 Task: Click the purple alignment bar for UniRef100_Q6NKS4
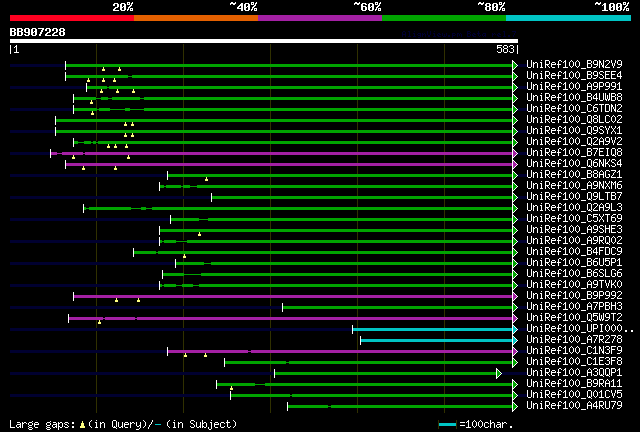[289, 164]
